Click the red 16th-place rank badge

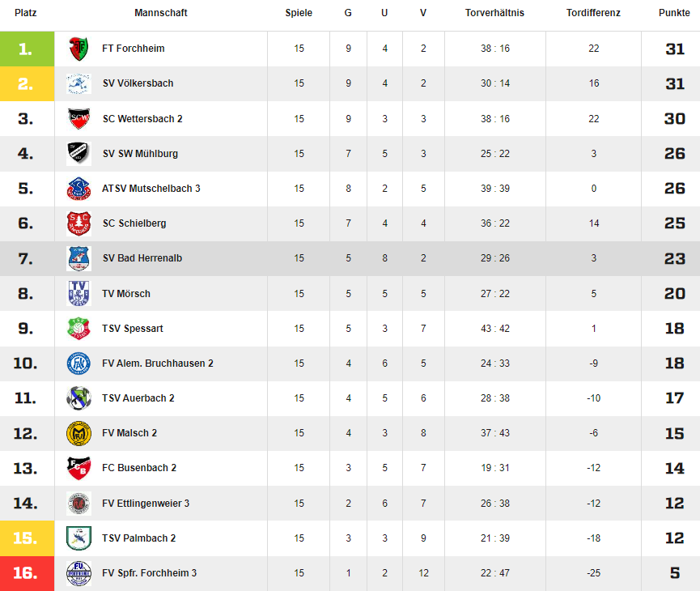[26, 573]
